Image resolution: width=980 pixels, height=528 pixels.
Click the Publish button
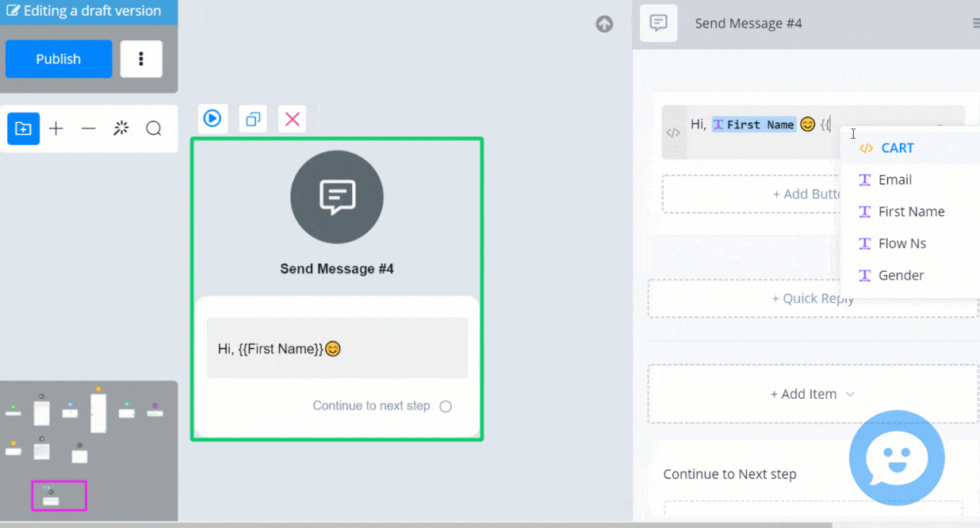59,59
